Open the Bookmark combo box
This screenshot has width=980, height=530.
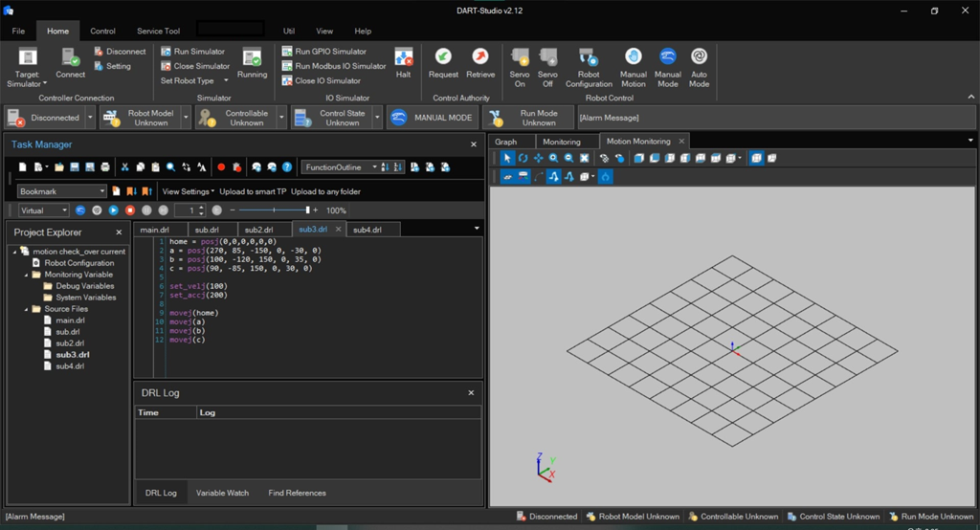[61, 191]
